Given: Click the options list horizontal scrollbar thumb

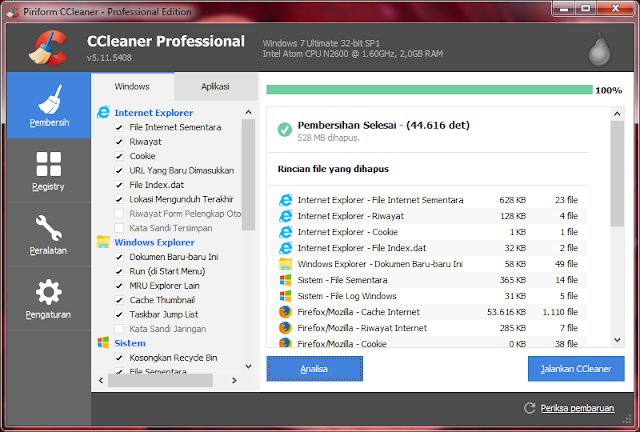Looking at the screenshot, I should pos(160,380).
